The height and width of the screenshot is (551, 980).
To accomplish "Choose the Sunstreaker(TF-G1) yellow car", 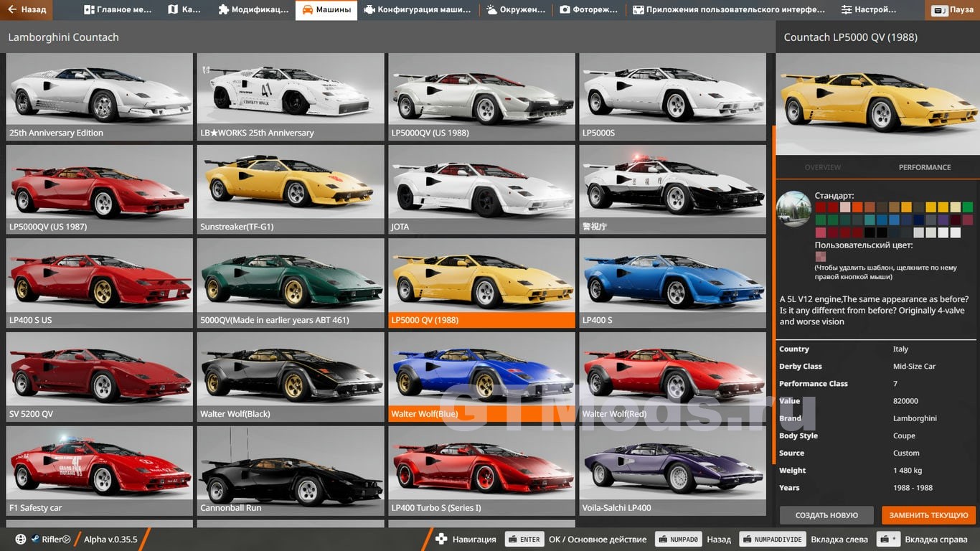I will coord(290,189).
